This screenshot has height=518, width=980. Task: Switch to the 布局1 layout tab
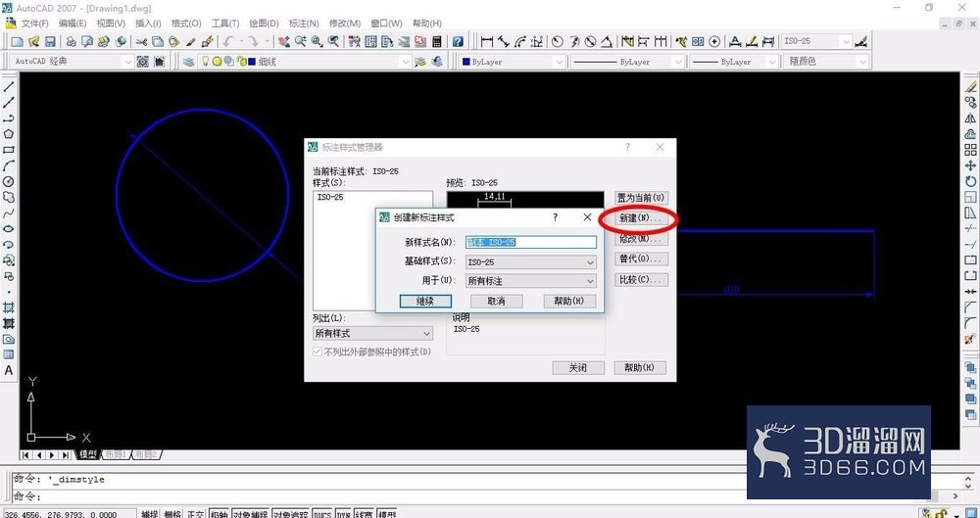[x=116, y=454]
